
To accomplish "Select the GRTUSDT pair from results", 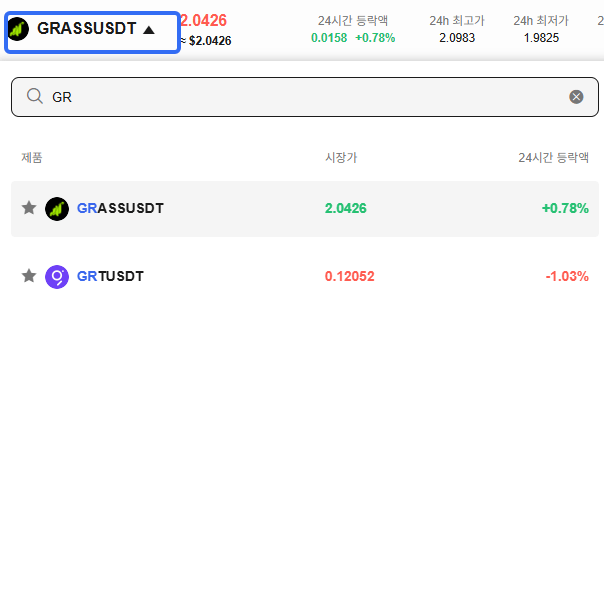I will tap(305, 277).
